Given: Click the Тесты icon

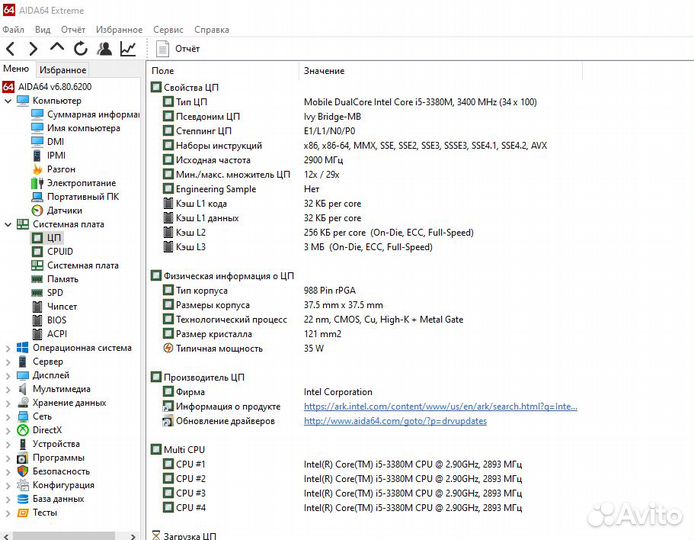Looking at the screenshot, I should 23,513.
